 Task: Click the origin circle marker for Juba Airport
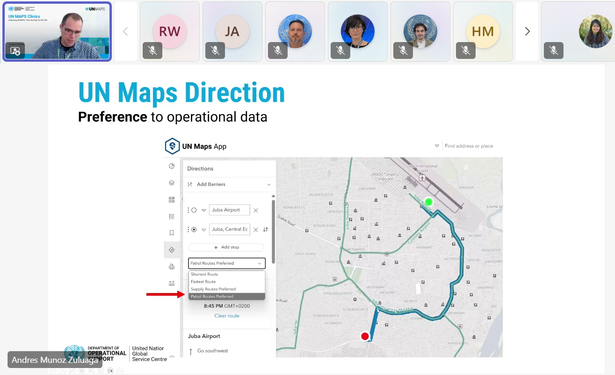point(194,210)
